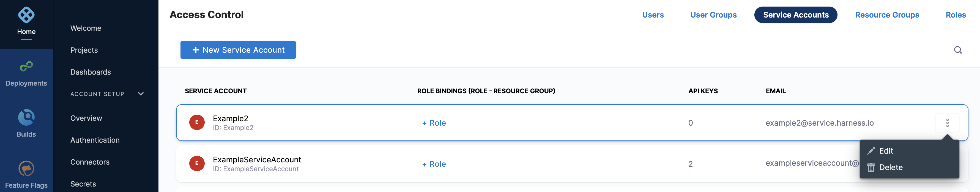
Task: Switch to the Resource Groups tab
Action: click(x=887, y=15)
